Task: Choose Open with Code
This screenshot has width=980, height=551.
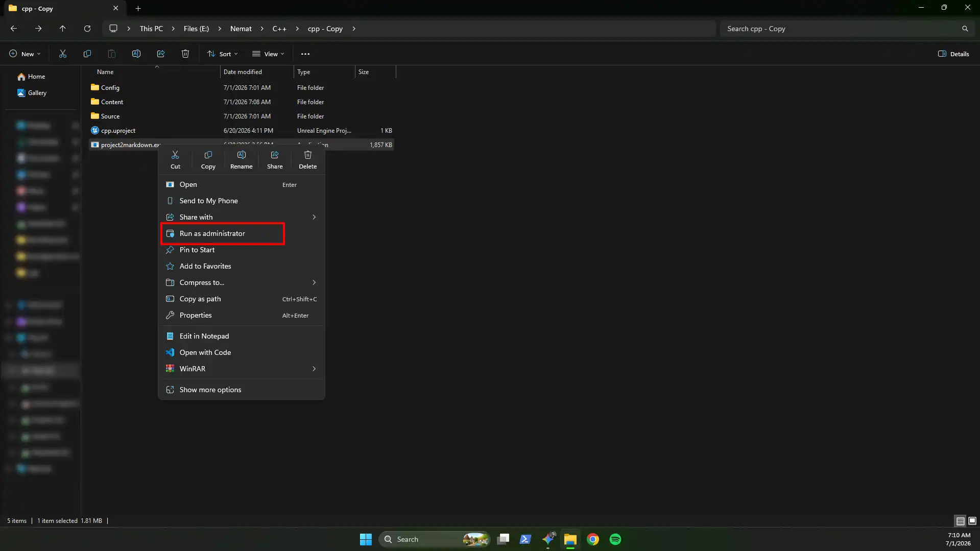Action: point(242,352)
